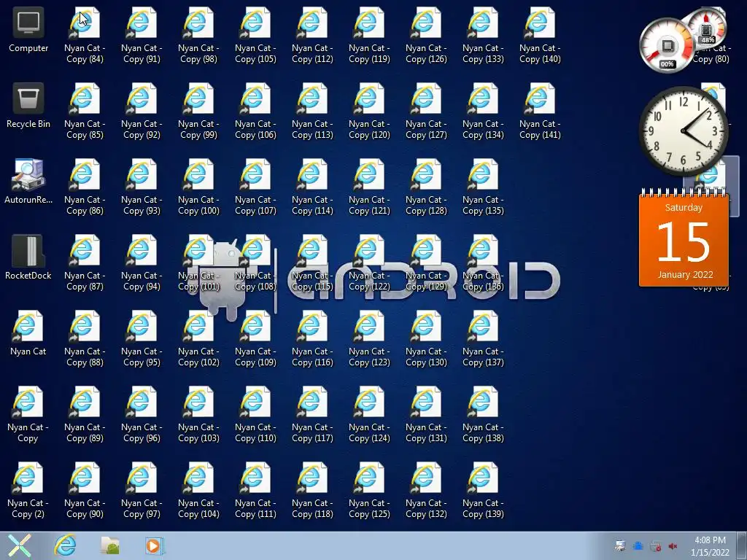Select Nyan Cat - Copy (120) icon
The height and width of the screenshot is (560, 747).
click(x=369, y=112)
